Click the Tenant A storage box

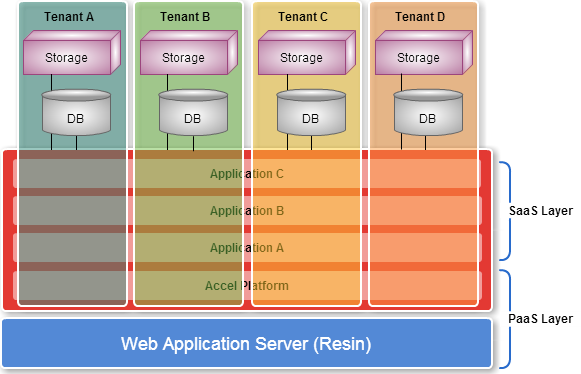pos(72,53)
